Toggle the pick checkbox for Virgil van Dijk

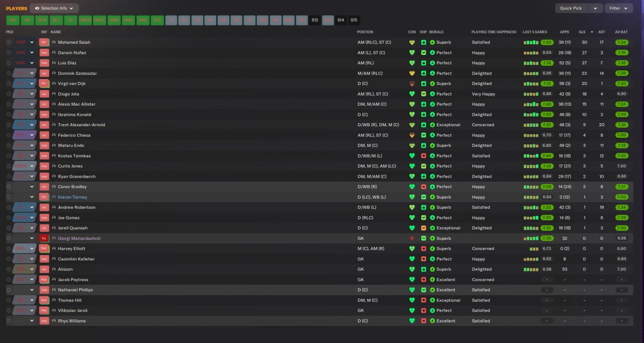point(9,83)
